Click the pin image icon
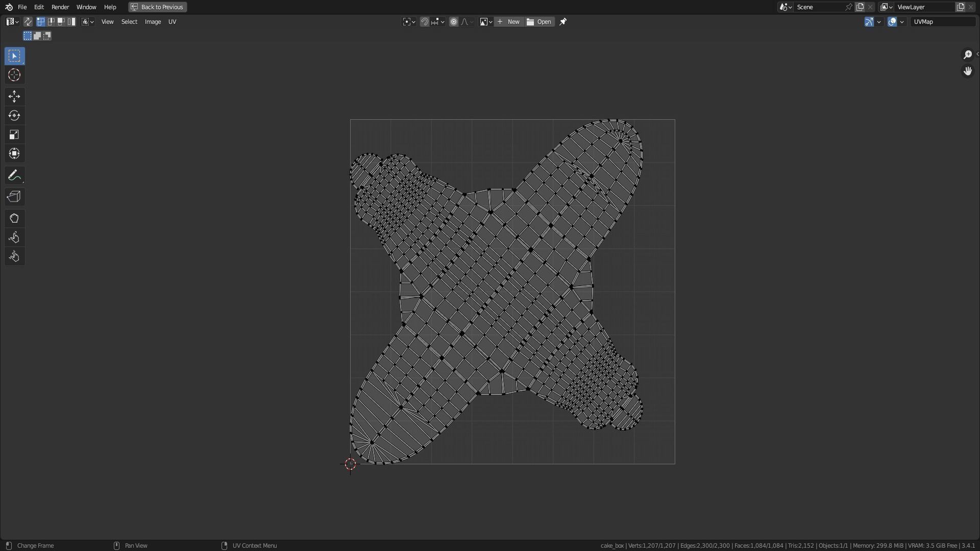 tap(563, 22)
